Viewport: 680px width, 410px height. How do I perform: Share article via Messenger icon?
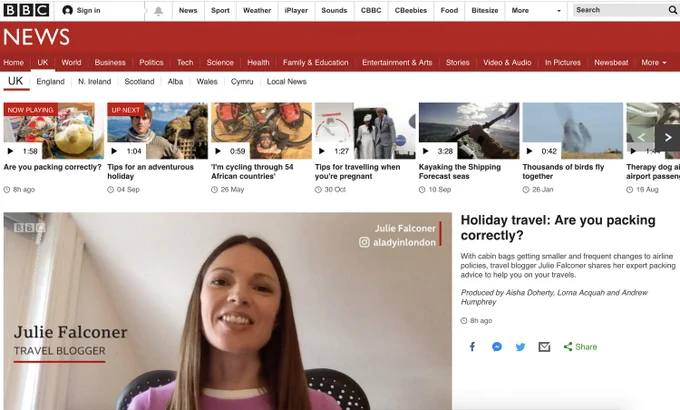(x=497, y=347)
